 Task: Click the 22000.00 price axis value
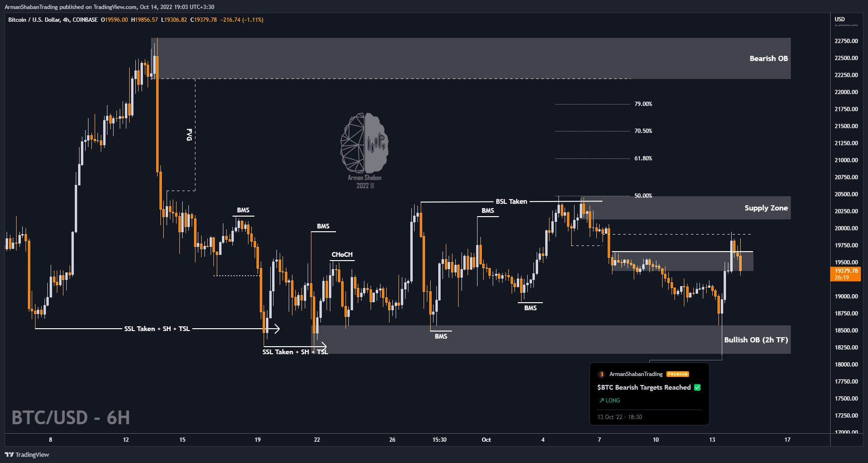tap(846, 92)
